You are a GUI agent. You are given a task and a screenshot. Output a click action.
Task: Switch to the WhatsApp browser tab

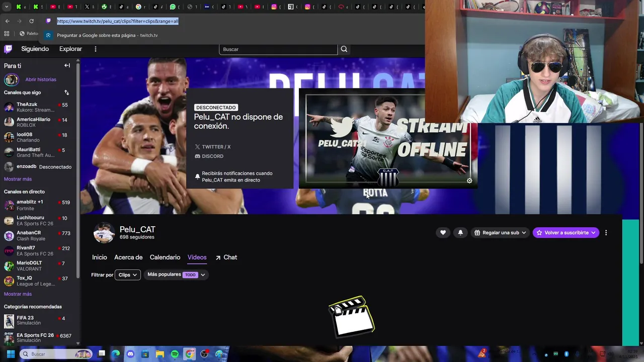173,7
